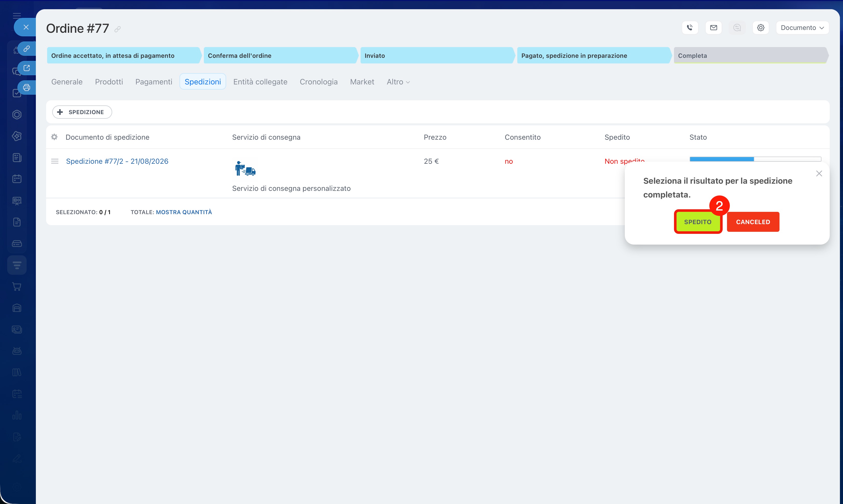Click the chat bubble icon in the header
This screenshot has height=504, width=843.
(x=737, y=28)
